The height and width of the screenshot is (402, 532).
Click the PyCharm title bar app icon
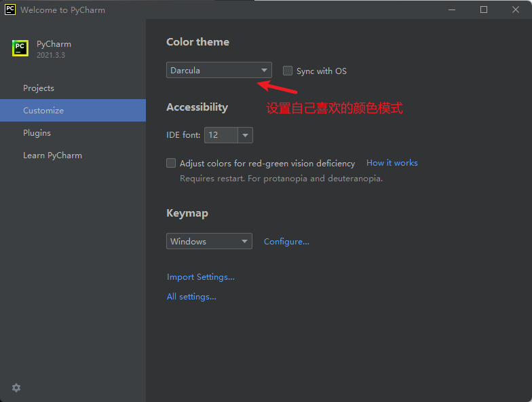point(9,10)
